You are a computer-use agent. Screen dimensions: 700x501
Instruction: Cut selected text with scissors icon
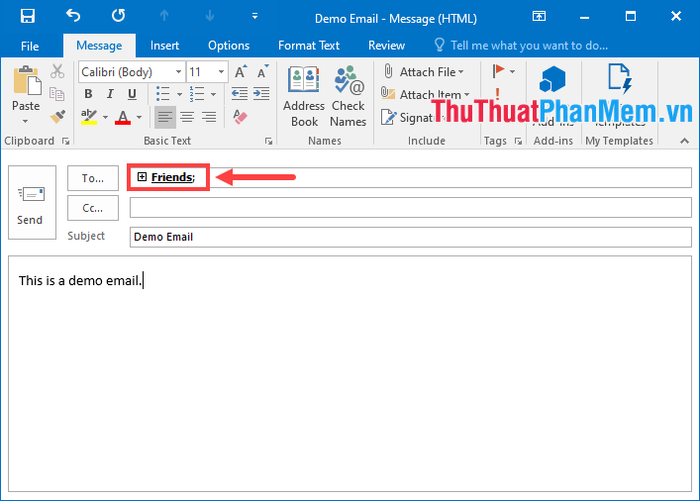click(57, 72)
